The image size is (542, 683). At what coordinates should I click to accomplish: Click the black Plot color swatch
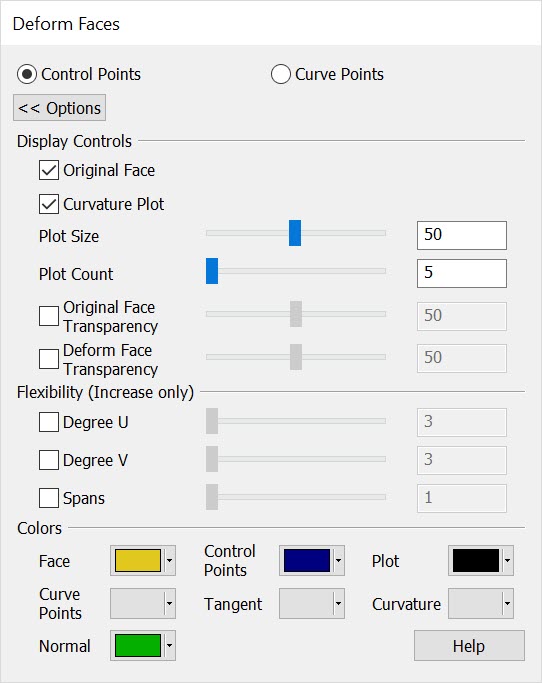coord(476,560)
